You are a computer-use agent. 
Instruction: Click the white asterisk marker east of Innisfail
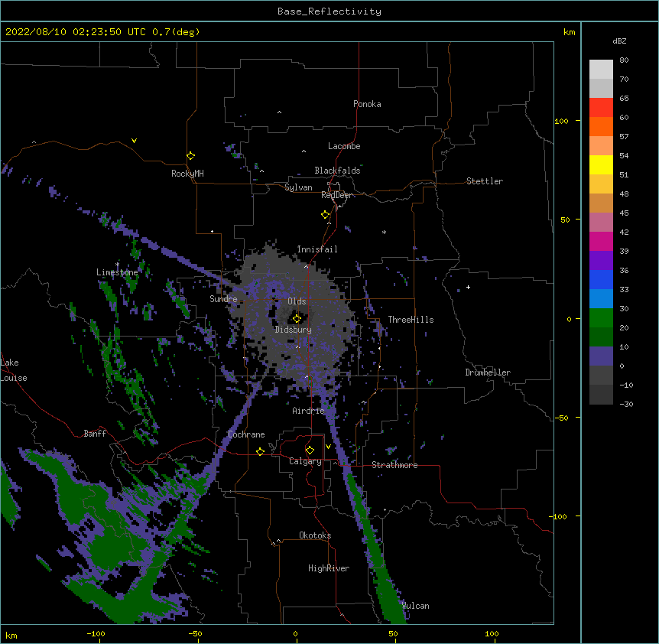(384, 232)
